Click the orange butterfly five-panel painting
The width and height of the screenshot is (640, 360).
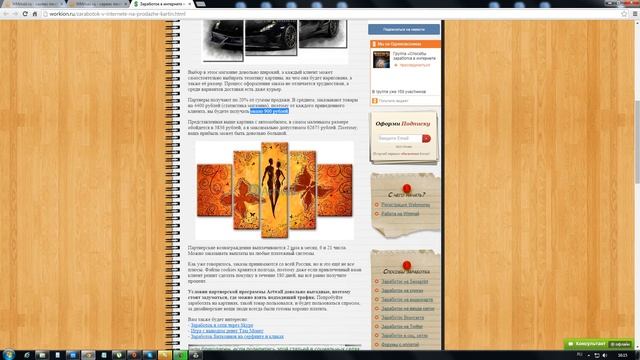pyautogui.click(x=275, y=190)
